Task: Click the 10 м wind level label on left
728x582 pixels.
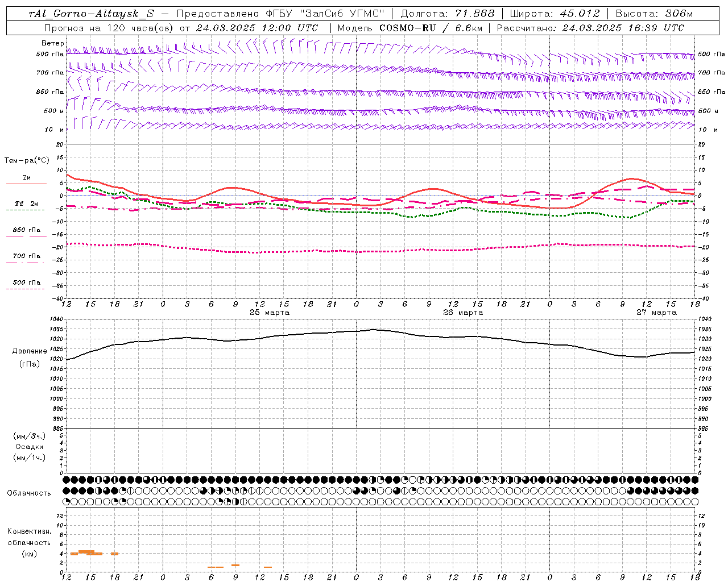Action: point(54,130)
